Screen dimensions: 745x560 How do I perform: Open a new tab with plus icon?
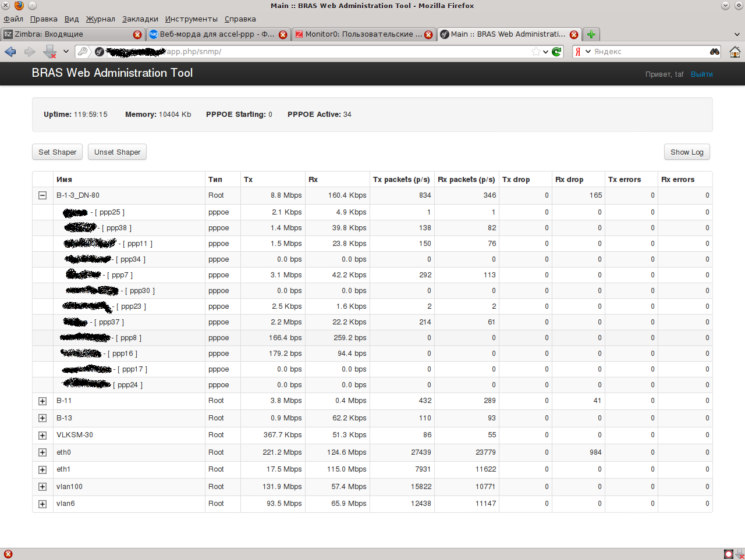pos(591,34)
